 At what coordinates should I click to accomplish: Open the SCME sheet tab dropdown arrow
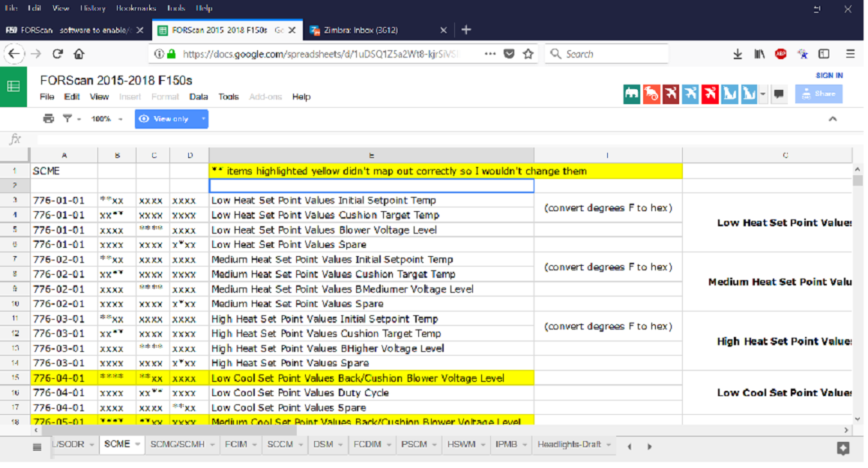pos(136,445)
